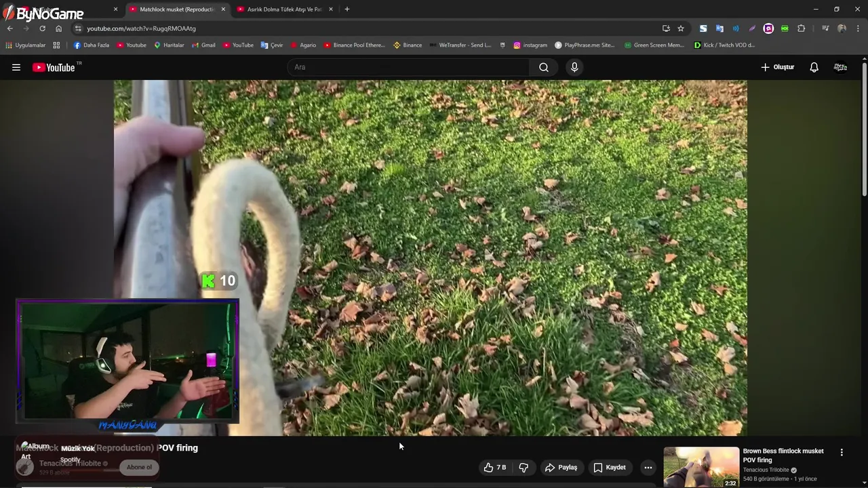The height and width of the screenshot is (488, 868).
Task: Open the Chrome three-dot menu
Action: click(x=859, y=28)
